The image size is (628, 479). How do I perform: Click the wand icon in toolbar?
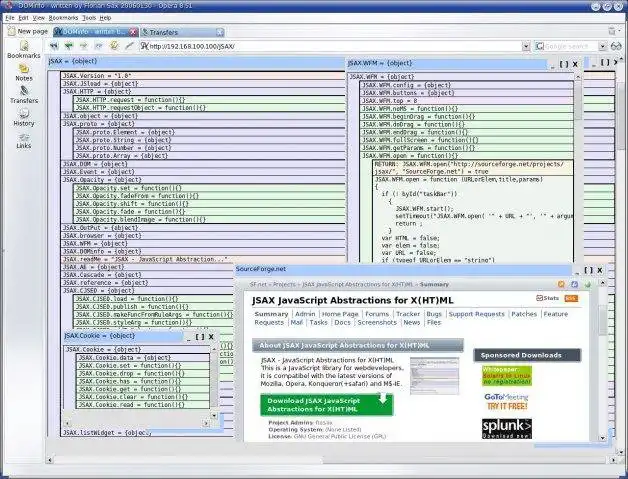click(129, 46)
